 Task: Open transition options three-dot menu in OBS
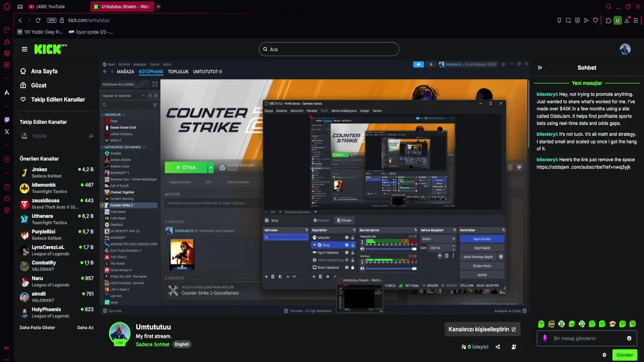click(x=453, y=256)
